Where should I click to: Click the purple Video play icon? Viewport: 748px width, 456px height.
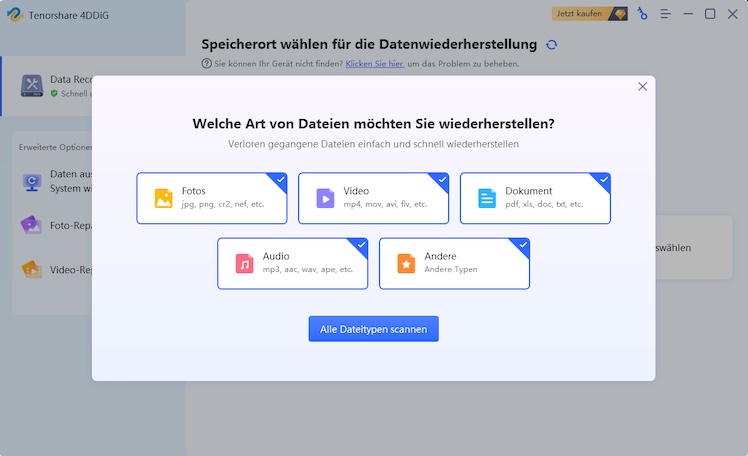325,198
